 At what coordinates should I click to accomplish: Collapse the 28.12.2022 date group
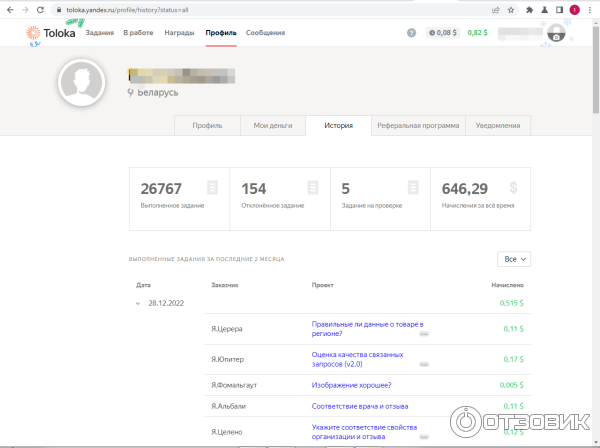(x=138, y=303)
